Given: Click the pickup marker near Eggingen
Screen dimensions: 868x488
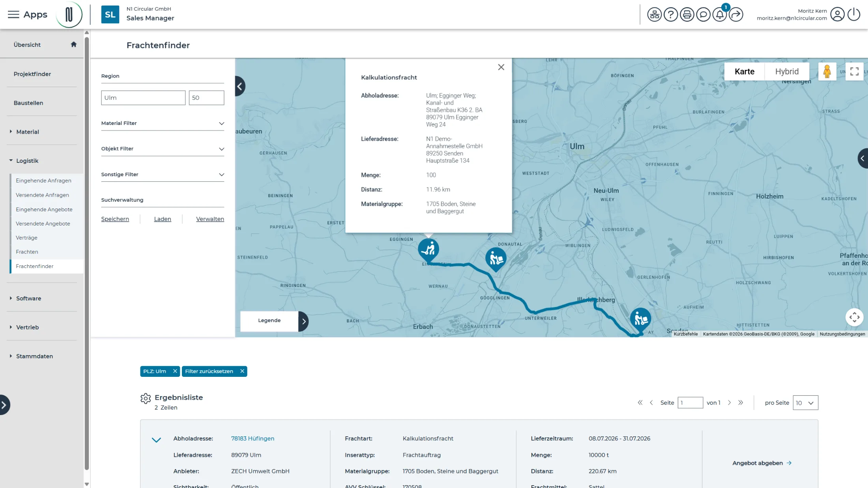Looking at the screenshot, I should pos(428,250).
